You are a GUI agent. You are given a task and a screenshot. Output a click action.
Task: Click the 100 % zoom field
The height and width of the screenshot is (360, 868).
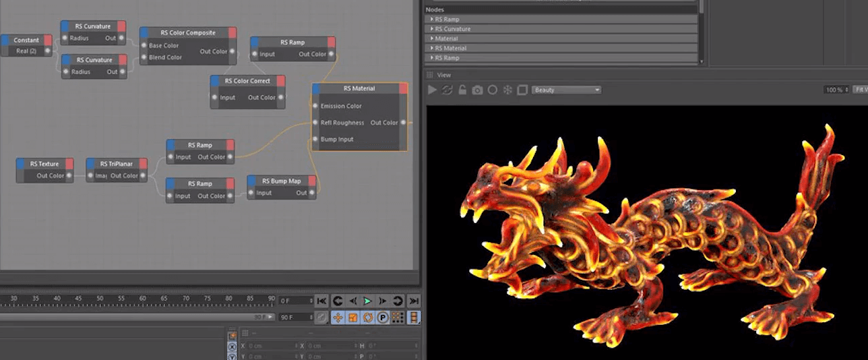[834, 90]
